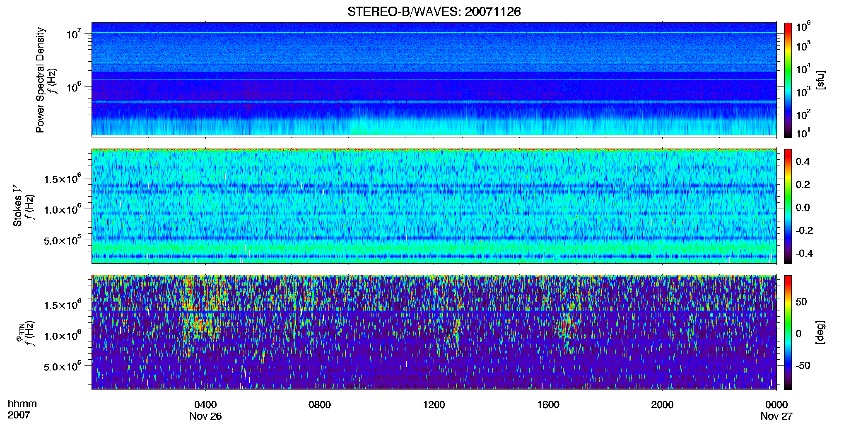Click the 5.0×10^5 tick in Stokes V panel
The image size is (868, 447).
(62, 240)
